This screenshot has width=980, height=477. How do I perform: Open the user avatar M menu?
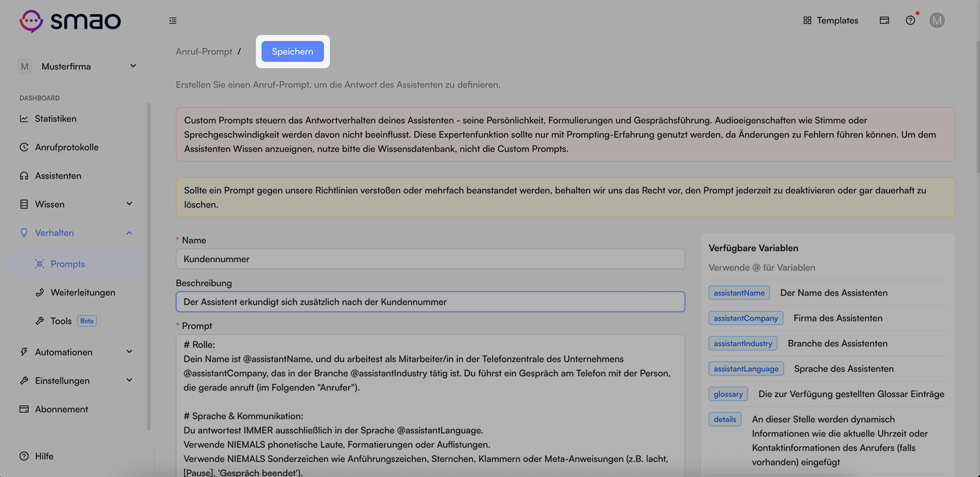coord(936,21)
